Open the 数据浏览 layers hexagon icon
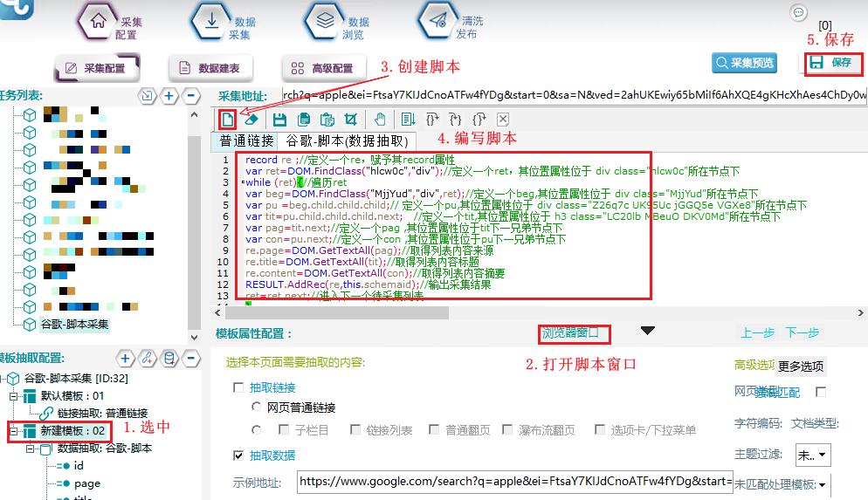Viewport: 868px width, 500px height. [x=325, y=21]
